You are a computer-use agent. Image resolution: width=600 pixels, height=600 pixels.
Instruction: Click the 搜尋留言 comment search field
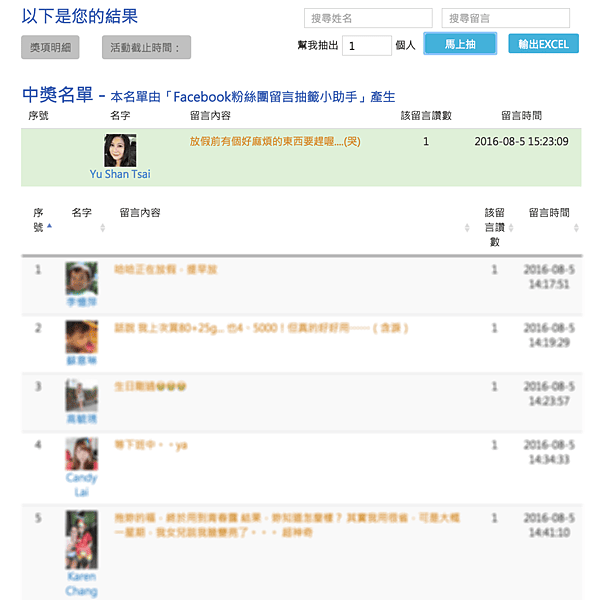505,18
